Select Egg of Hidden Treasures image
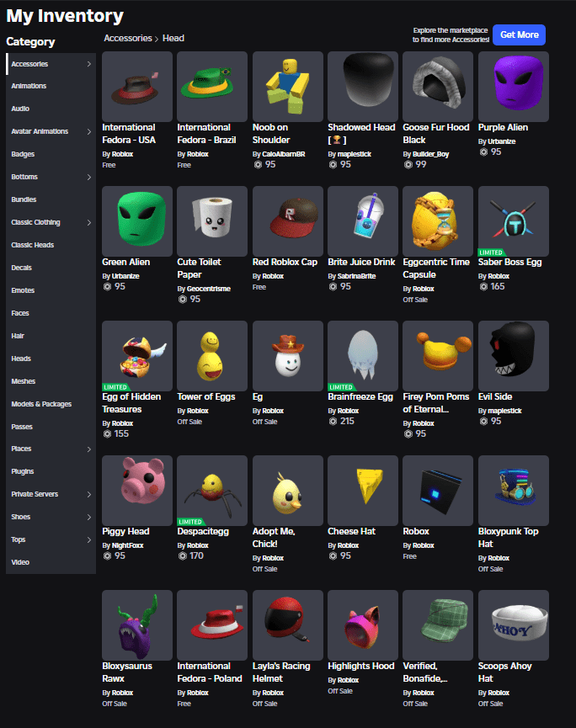 pos(137,356)
